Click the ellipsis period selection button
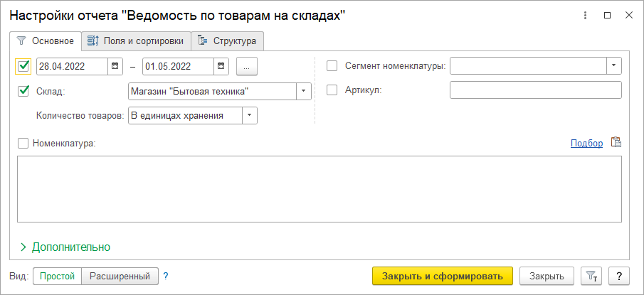Screen dimensions: 644x295 246,66
